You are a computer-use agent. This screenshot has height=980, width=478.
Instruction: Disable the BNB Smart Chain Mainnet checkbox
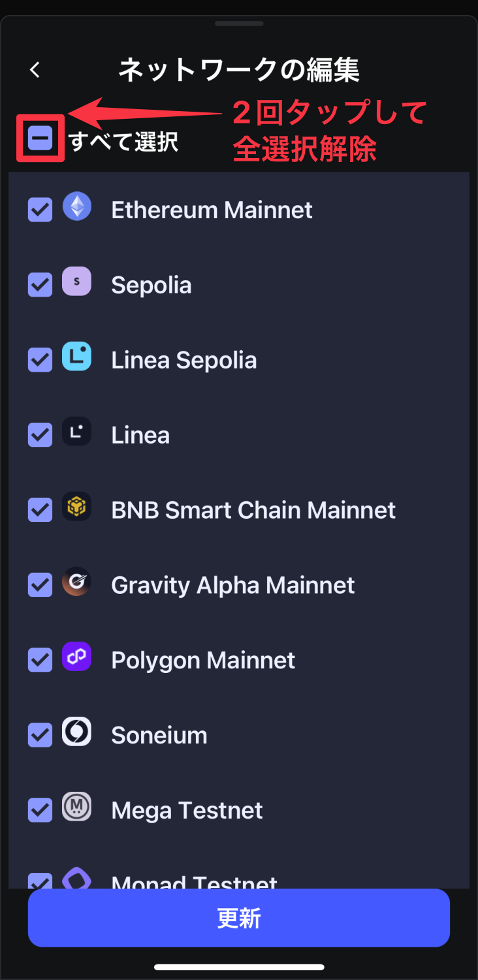(40, 511)
